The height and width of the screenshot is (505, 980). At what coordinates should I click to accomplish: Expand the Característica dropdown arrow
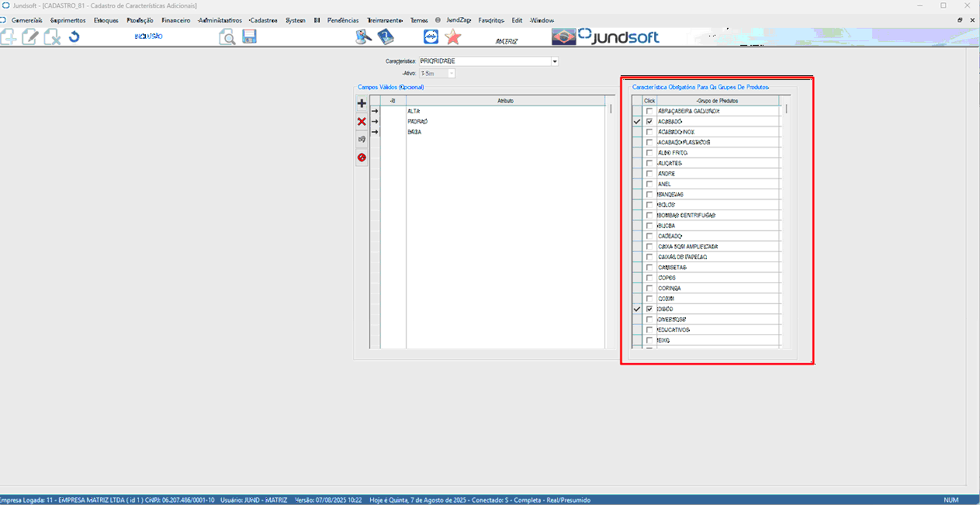click(555, 61)
